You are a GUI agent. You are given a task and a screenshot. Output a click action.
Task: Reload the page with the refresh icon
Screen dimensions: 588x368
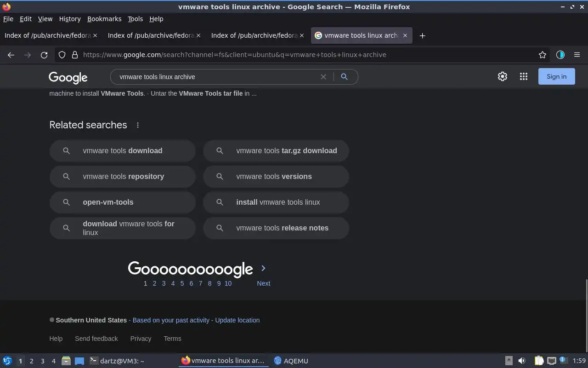[x=44, y=55]
